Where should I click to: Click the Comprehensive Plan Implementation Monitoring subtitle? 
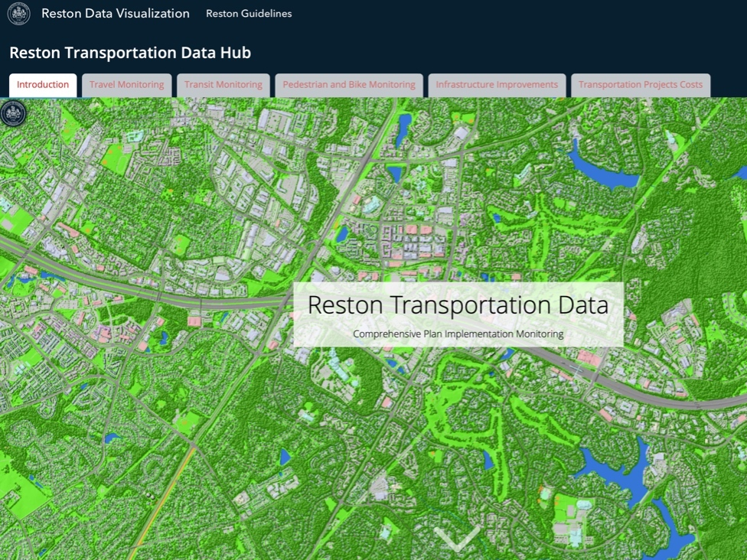458,334
